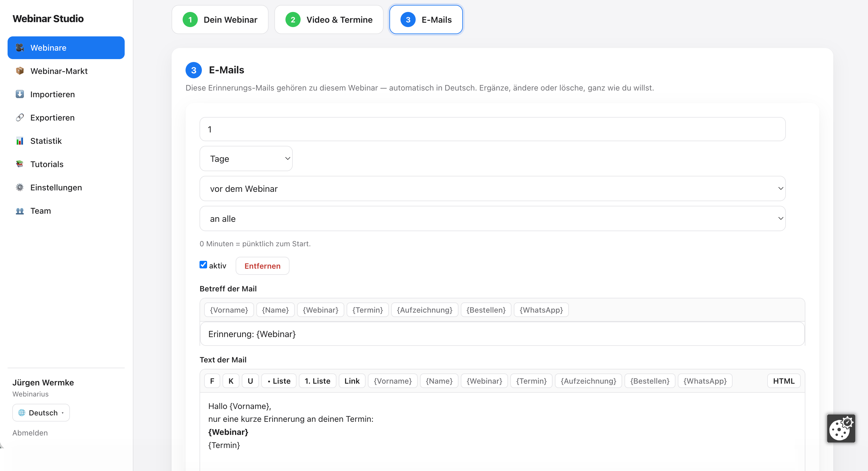Click the red Entfernen button
The height and width of the screenshot is (471, 868).
coord(262,266)
